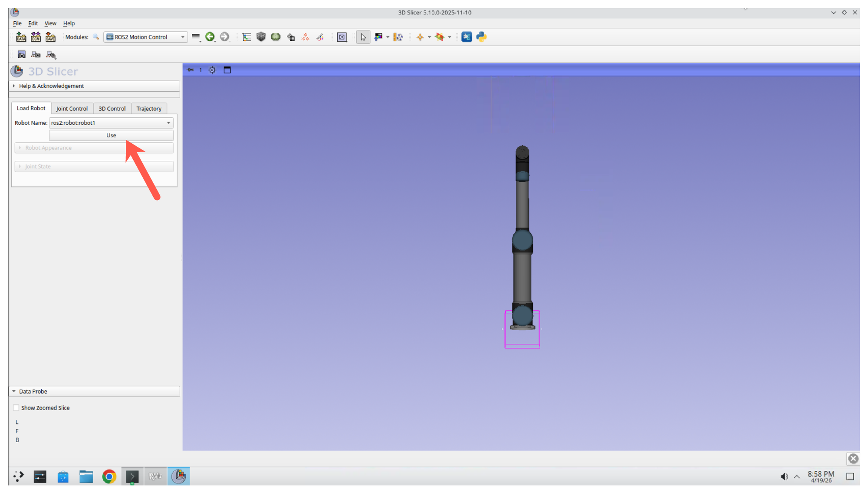The height and width of the screenshot is (493, 868).
Task: Dismiss the bottom-right notification
Action: (x=853, y=458)
